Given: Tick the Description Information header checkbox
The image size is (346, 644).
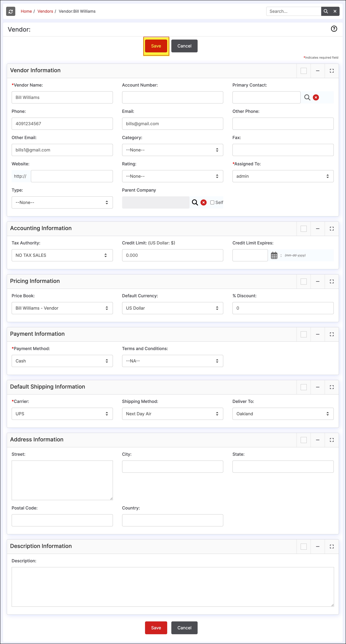Looking at the screenshot, I should click(x=304, y=546).
